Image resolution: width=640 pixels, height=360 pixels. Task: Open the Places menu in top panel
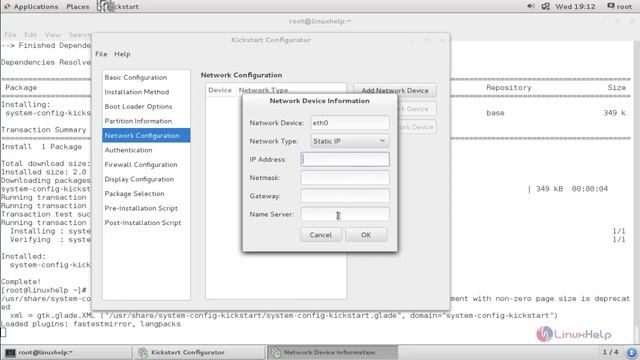point(78,7)
